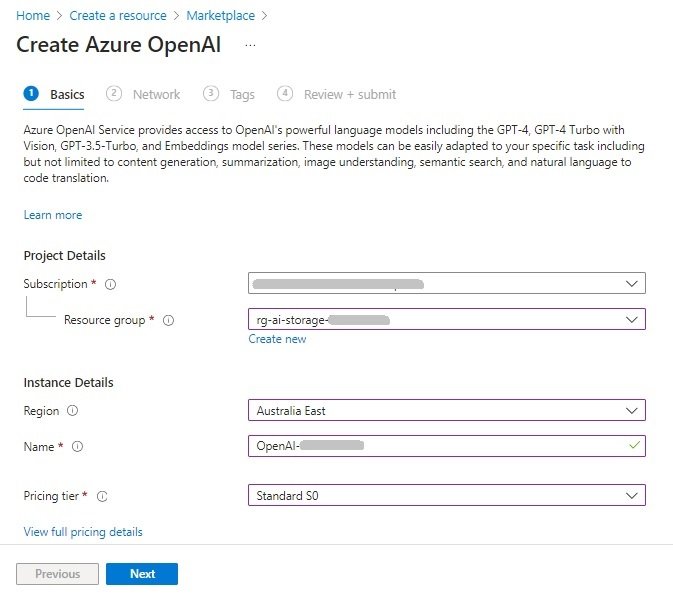Select the Basics tab
This screenshot has width=673, height=601.
pos(54,94)
